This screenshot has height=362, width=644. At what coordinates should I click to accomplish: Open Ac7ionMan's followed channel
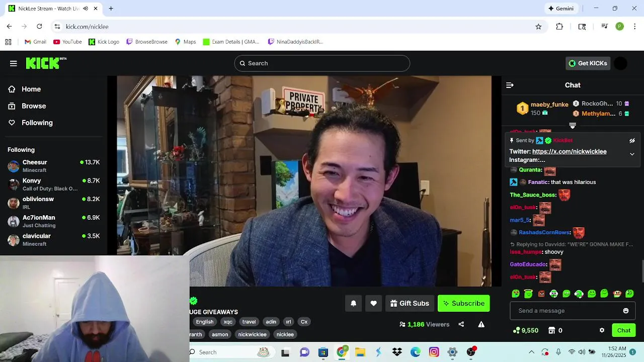[53, 221]
